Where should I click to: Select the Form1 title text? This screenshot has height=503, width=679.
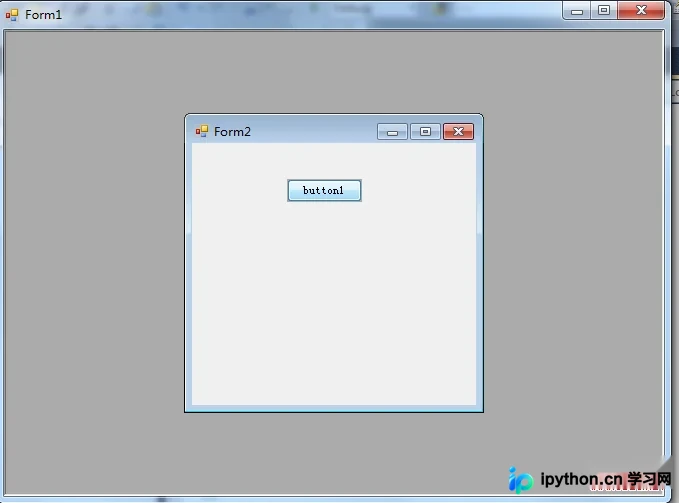pyautogui.click(x=43, y=15)
